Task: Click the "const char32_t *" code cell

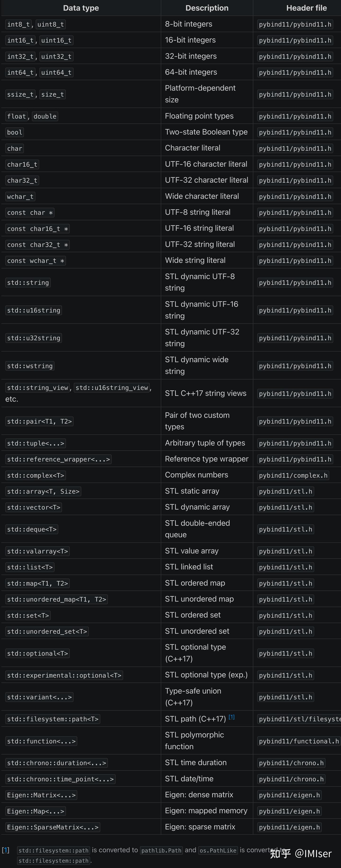Action: click(38, 245)
